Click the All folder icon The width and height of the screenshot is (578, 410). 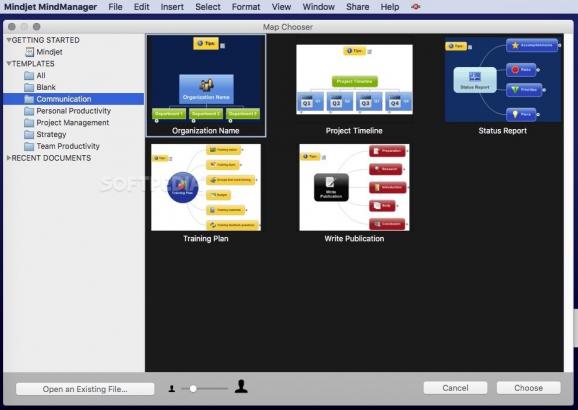coord(29,76)
